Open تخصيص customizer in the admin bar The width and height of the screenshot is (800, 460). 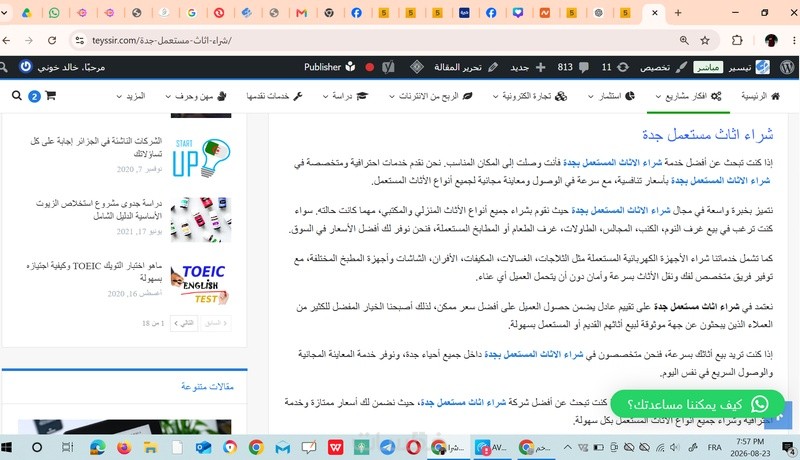(663, 67)
